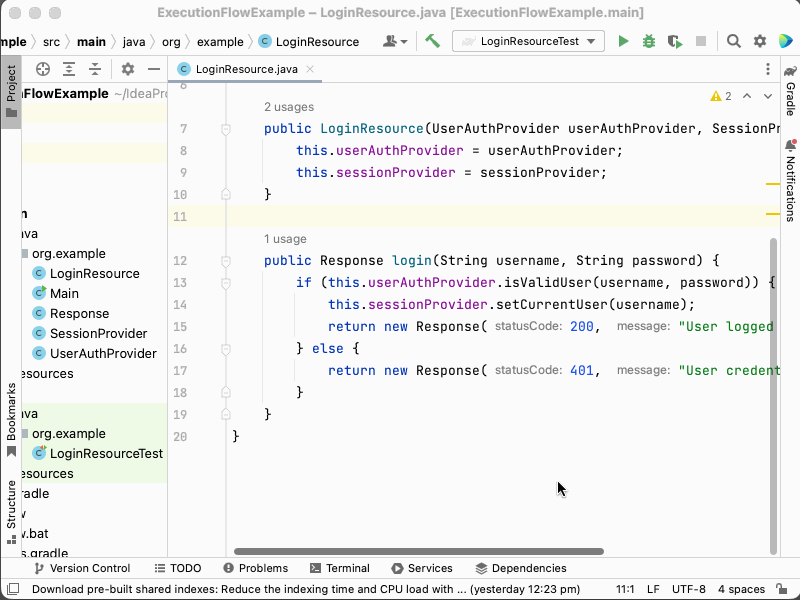Open the editor tabs kebab menu
Image resolution: width=800 pixels, height=600 pixels.
point(768,69)
